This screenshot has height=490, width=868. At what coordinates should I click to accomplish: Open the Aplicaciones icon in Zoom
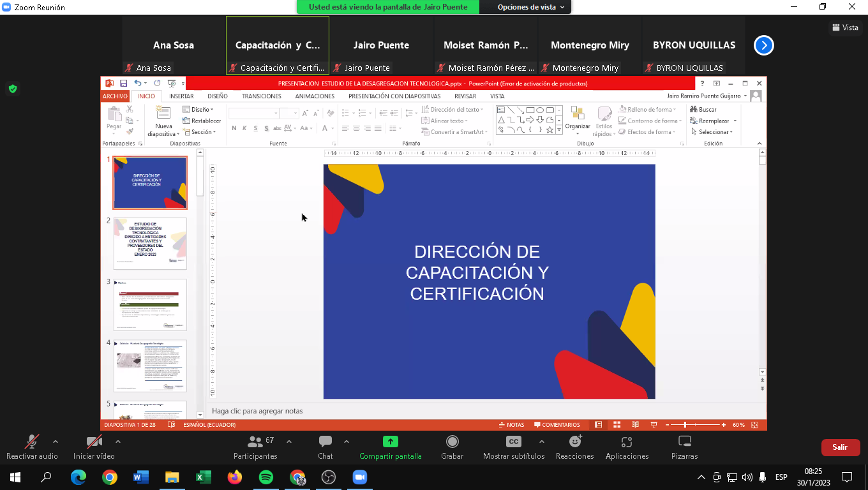[x=627, y=442]
